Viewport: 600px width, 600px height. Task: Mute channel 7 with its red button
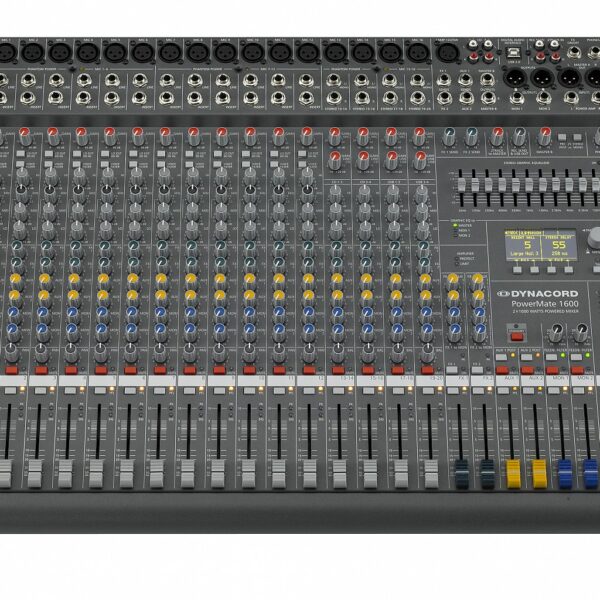pos(160,370)
